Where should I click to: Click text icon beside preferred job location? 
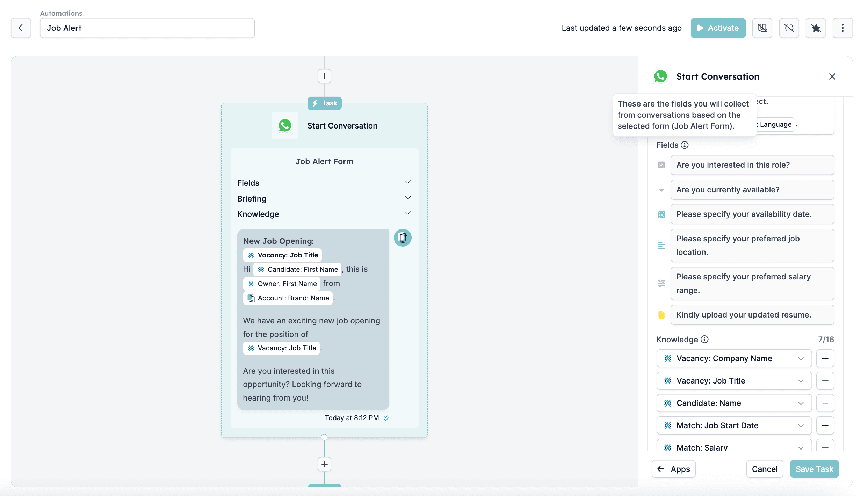click(x=661, y=246)
